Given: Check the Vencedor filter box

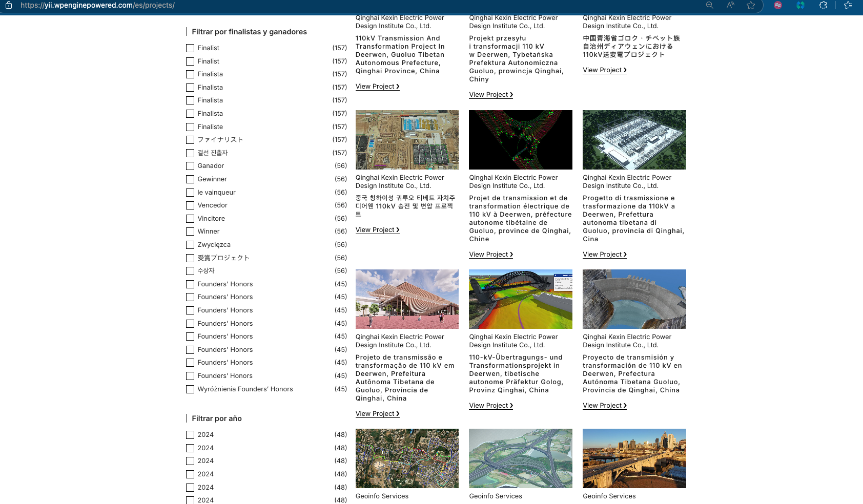Looking at the screenshot, I should click(x=190, y=205).
